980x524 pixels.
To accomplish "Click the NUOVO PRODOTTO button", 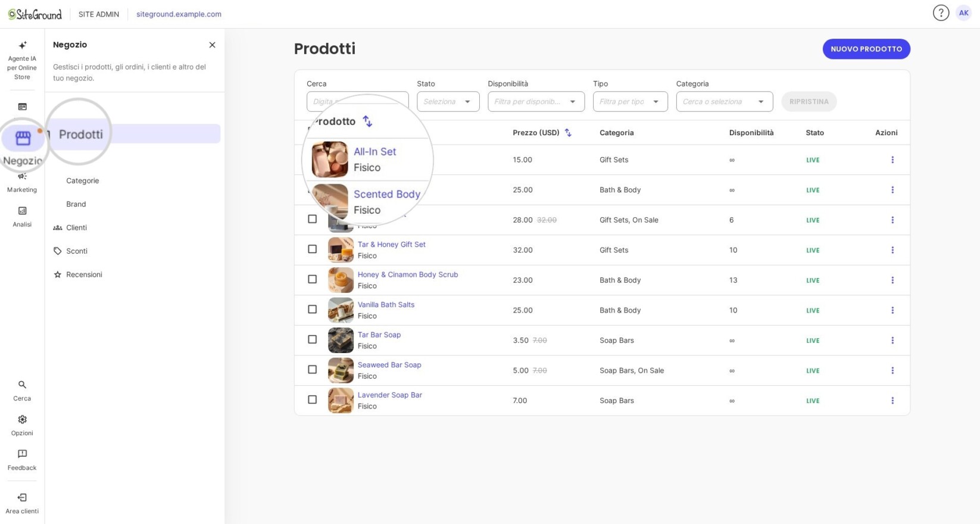I will click(x=866, y=49).
